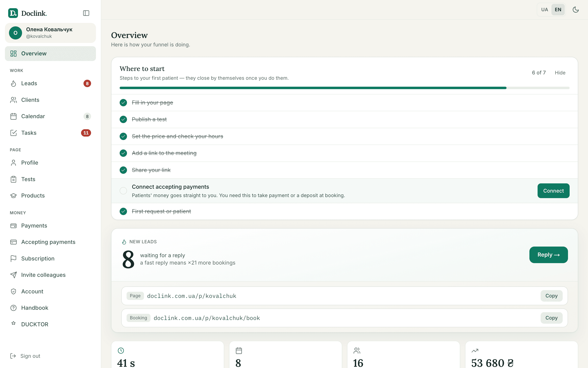The height and width of the screenshot is (368, 588).
Task: Click the Sign out arrow icon
Action: tap(13, 356)
